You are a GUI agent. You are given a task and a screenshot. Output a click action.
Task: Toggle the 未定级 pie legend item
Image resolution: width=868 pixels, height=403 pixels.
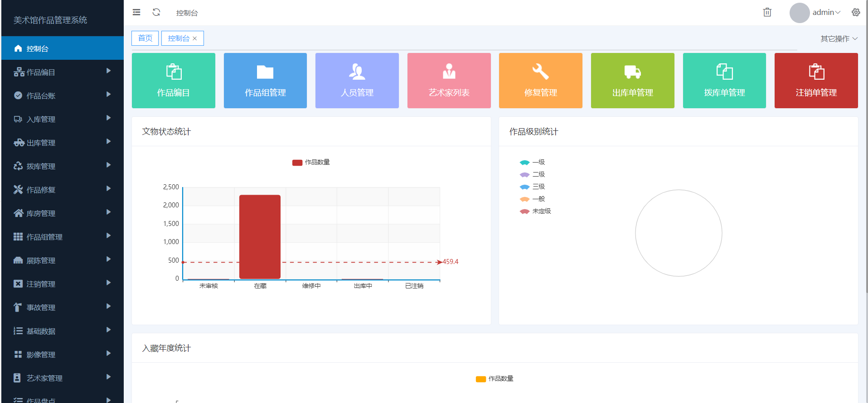click(535, 211)
